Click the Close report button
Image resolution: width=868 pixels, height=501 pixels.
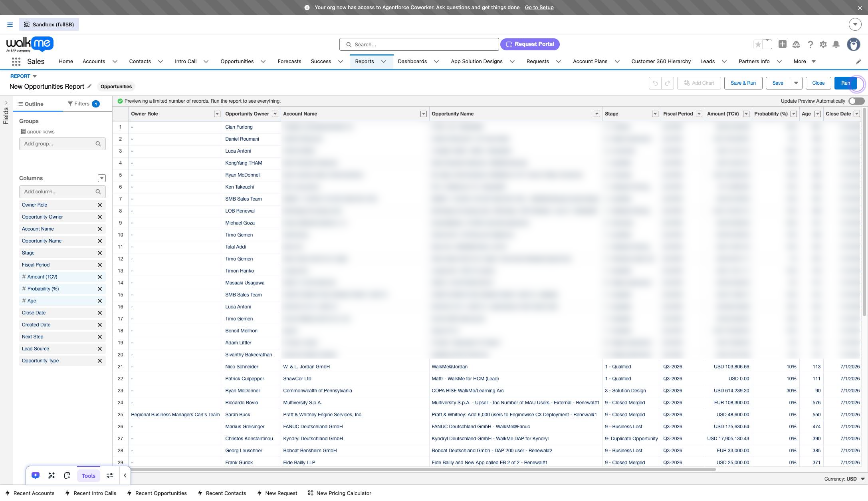coord(818,83)
